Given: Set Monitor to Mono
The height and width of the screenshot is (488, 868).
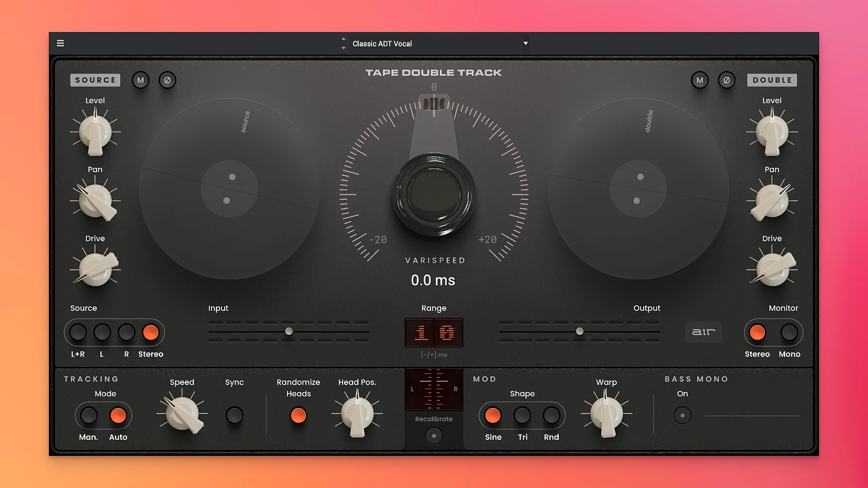Looking at the screenshot, I should click(789, 333).
